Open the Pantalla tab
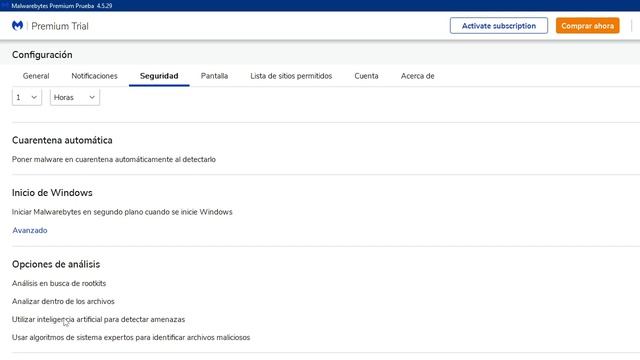 214,76
